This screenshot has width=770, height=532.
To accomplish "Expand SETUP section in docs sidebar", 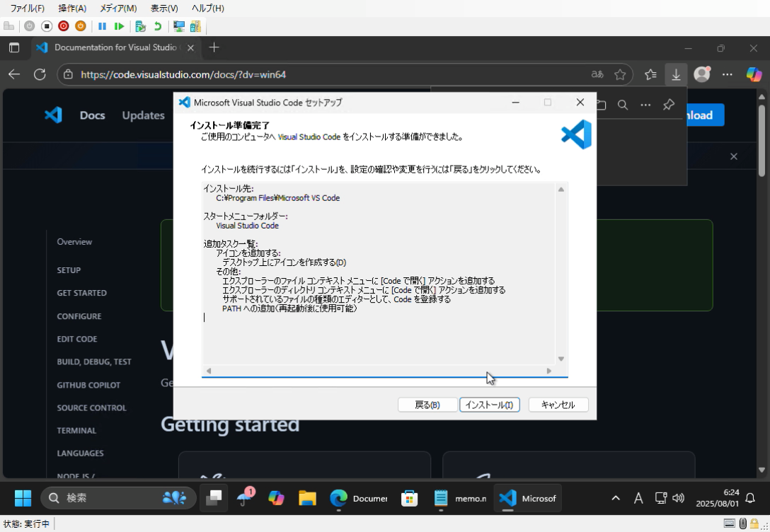I will (69, 270).
